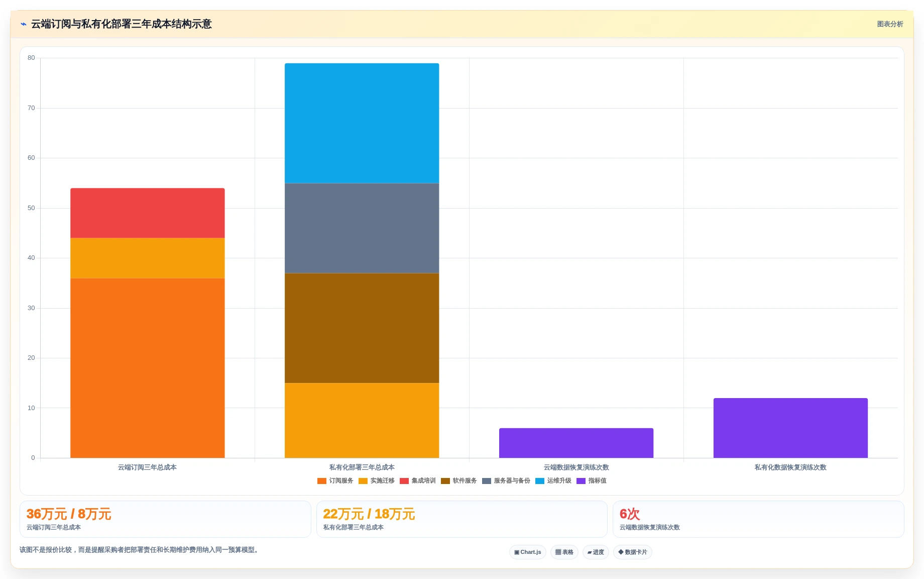Select the Chart.js tag chip
The width and height of the screenshot is (924, 579).
pos(528,552)
